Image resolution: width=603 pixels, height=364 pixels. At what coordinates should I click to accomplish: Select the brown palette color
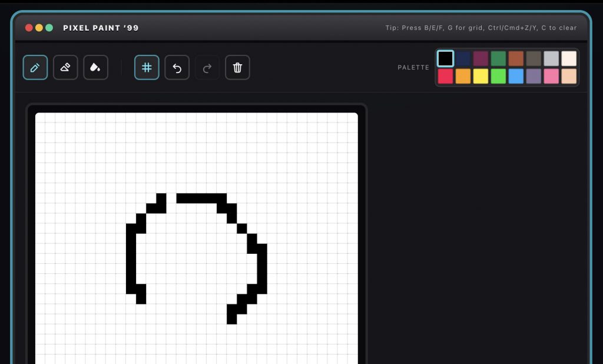(x=516, y=58)
